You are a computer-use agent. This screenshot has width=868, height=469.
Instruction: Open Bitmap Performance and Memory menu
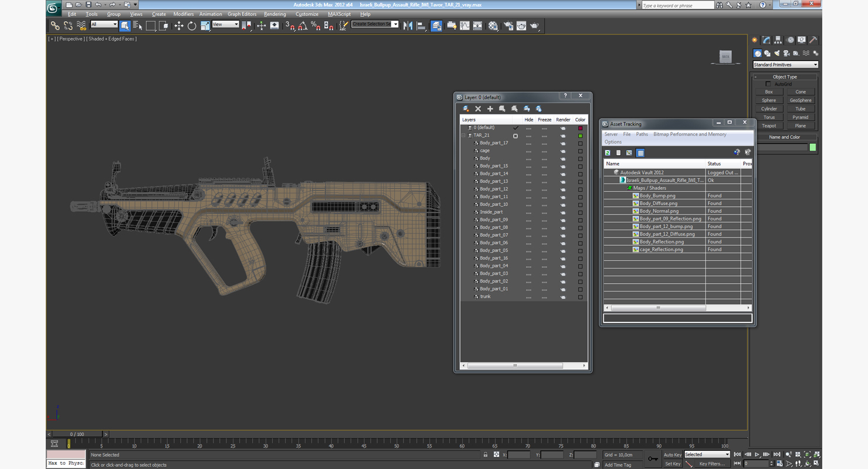690,134
